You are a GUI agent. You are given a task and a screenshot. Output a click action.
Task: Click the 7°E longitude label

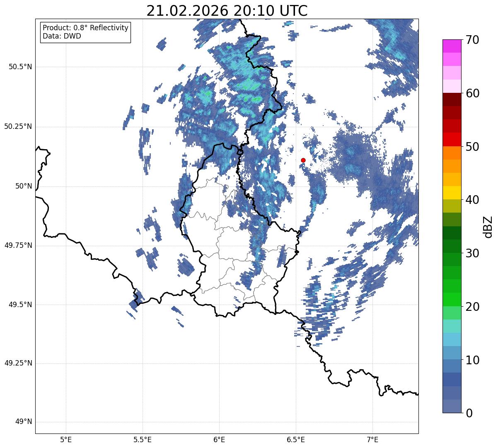coord(372,439)
